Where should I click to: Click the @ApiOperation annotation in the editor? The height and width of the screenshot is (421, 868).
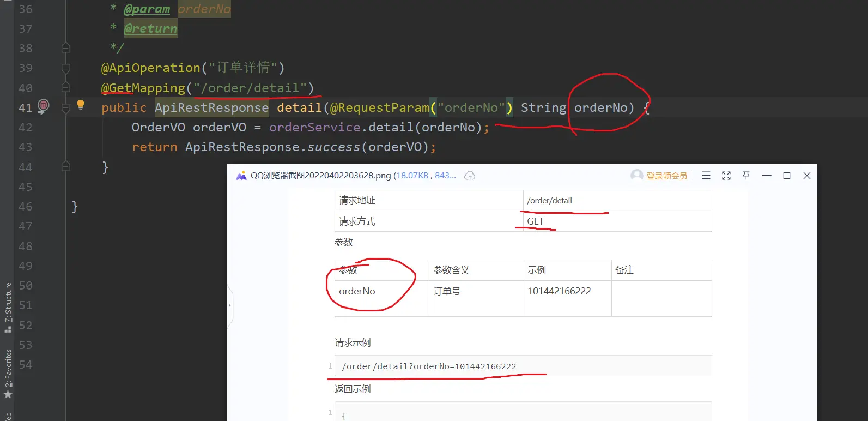[151, 68]
